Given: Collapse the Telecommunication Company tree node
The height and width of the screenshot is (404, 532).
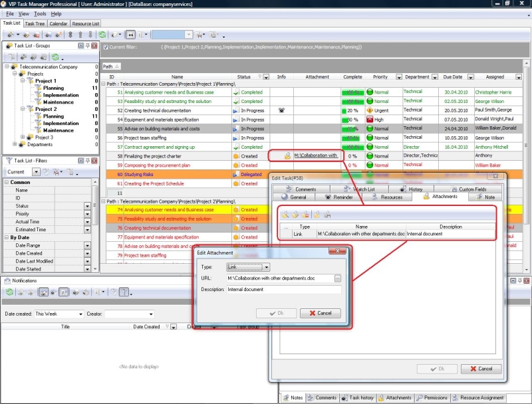Looking at the screenshot, I should click(7, 66).
